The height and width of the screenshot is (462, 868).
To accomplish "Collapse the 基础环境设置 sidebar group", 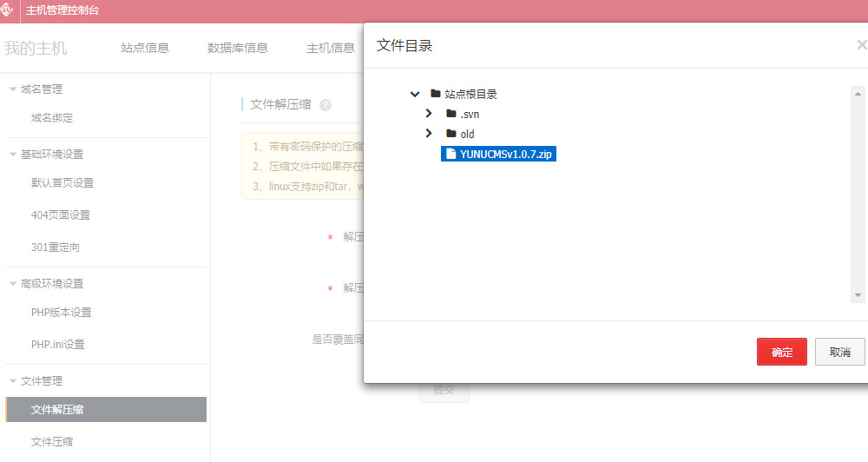I will click(13, 154).
